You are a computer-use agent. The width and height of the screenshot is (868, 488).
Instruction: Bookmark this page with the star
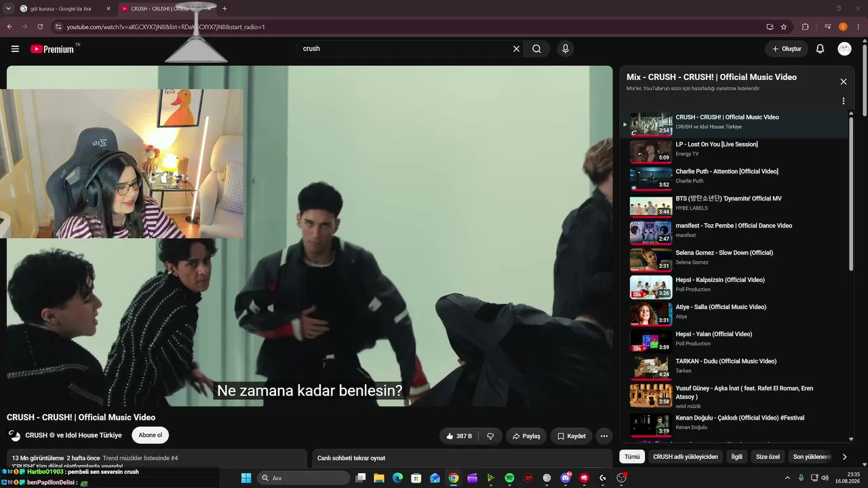[784, 27]
